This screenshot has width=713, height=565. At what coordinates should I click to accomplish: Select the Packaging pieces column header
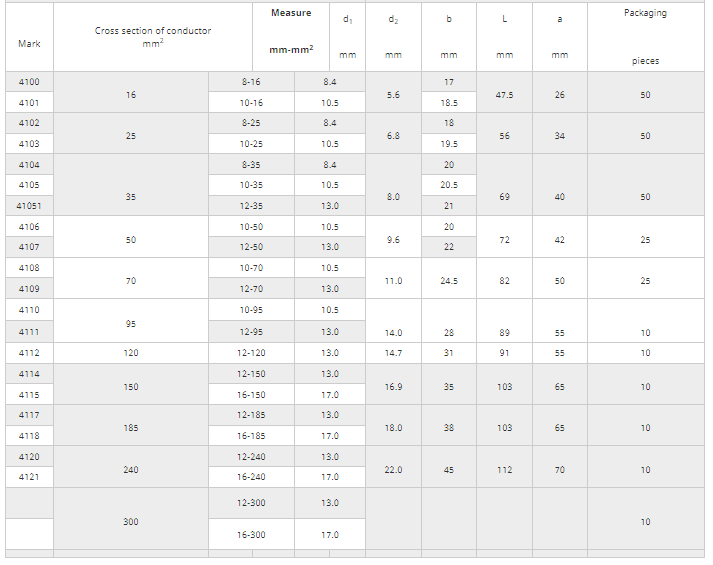(645, 37)
